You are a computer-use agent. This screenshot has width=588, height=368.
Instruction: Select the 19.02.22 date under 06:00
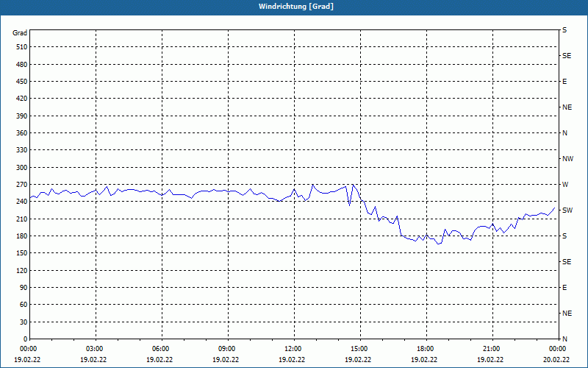159,360
